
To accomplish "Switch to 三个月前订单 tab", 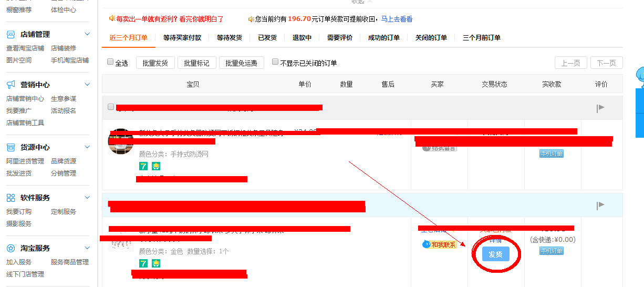I will tap(482, 38).
